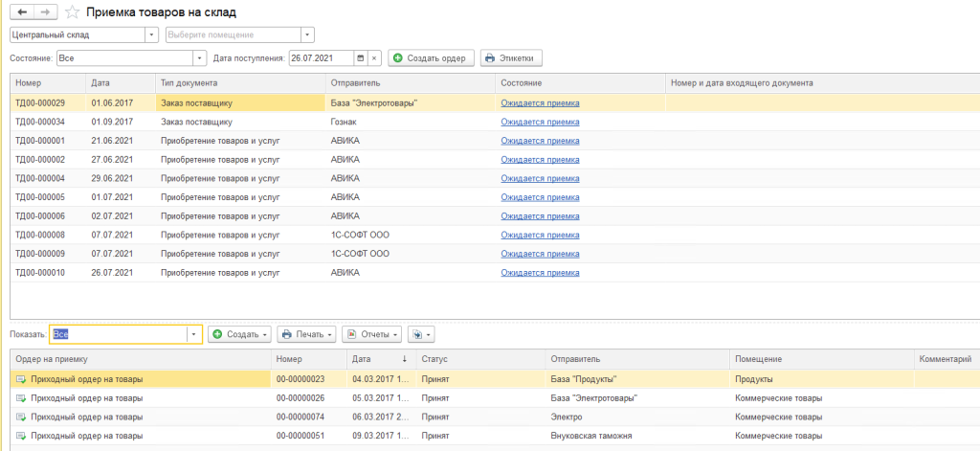980x451 pixels.
Task: Click document icon of order 00-00000023
Action: pyautogui.click(x=20, y=379)
